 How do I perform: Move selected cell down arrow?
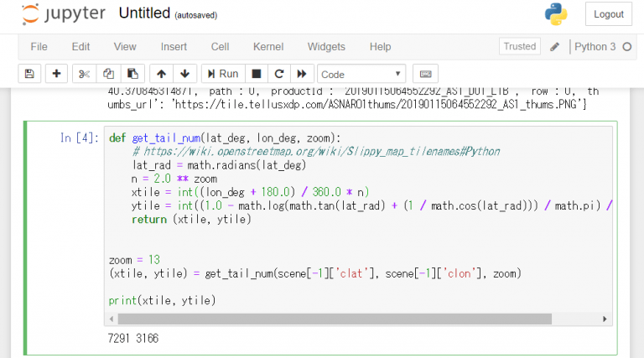(184, 74)
